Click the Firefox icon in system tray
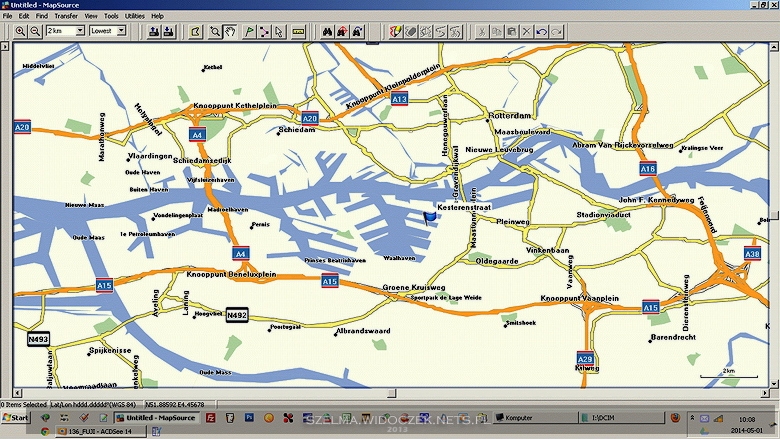The image size is (780, 439). [675, 418]
